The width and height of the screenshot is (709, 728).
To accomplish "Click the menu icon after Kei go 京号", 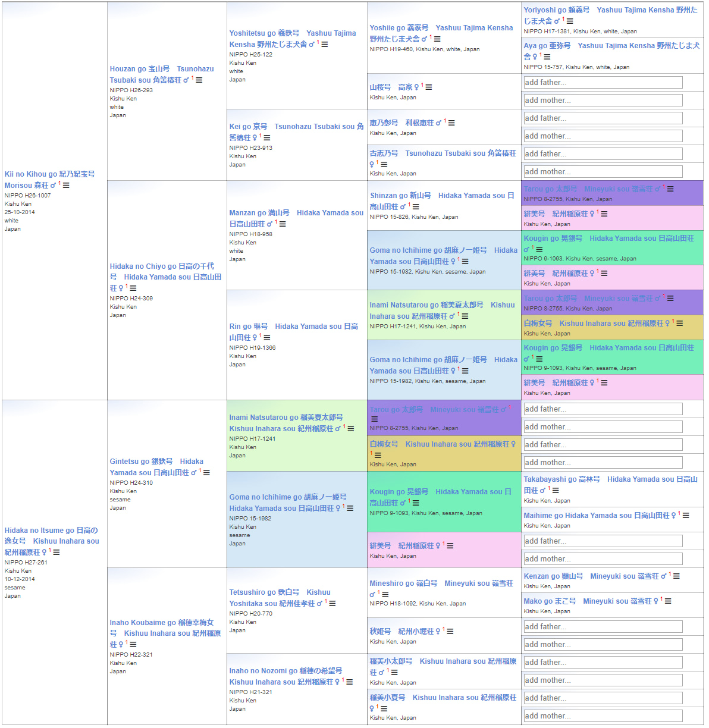I will (x=267, y=138).
